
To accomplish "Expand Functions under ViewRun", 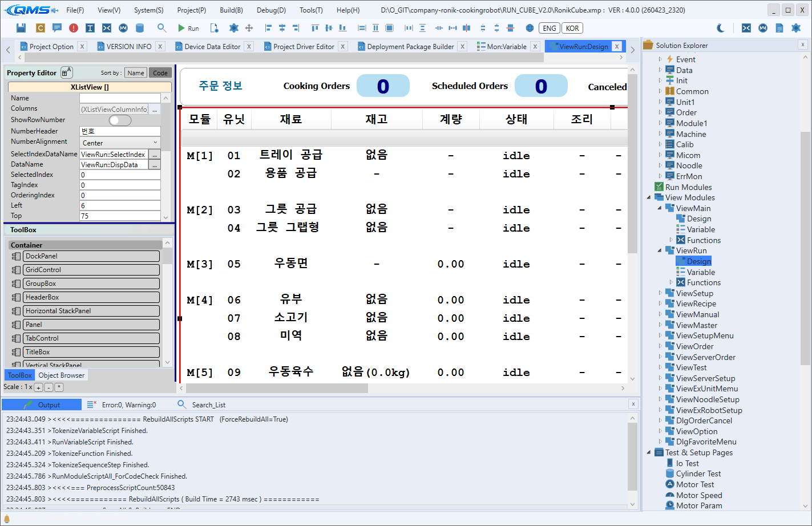I will coord(671,282).
